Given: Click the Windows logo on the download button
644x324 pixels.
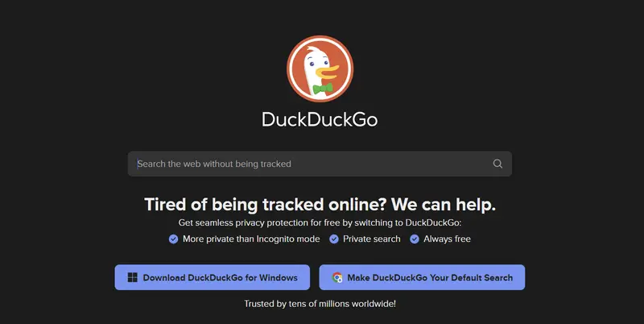Looking at the screenshot, I should (132, 277).
